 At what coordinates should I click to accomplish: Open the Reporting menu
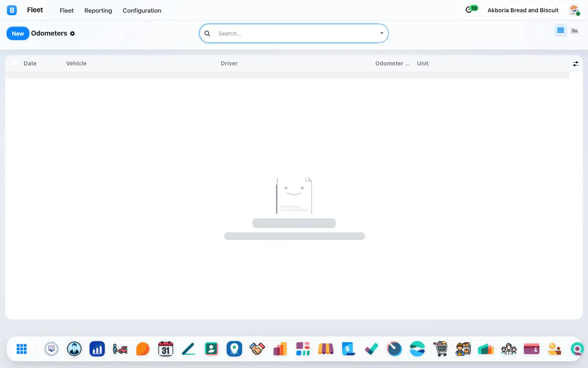click(98, 11)
